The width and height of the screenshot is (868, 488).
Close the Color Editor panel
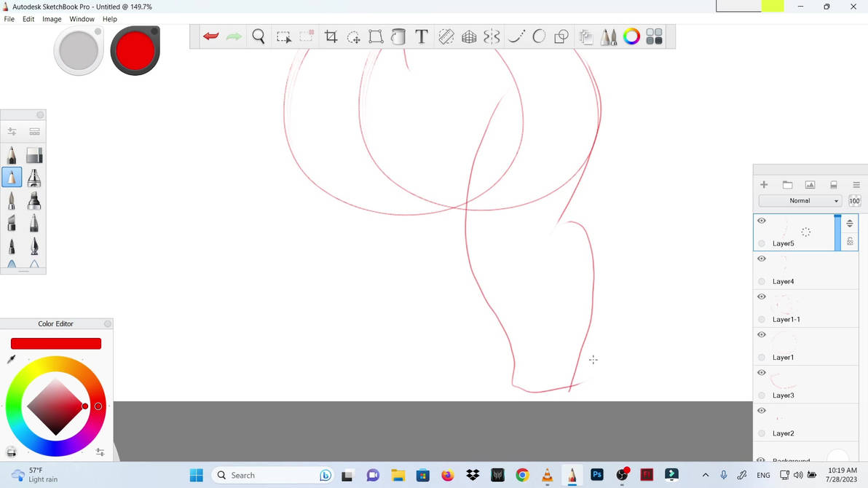(x=107, y=323)
